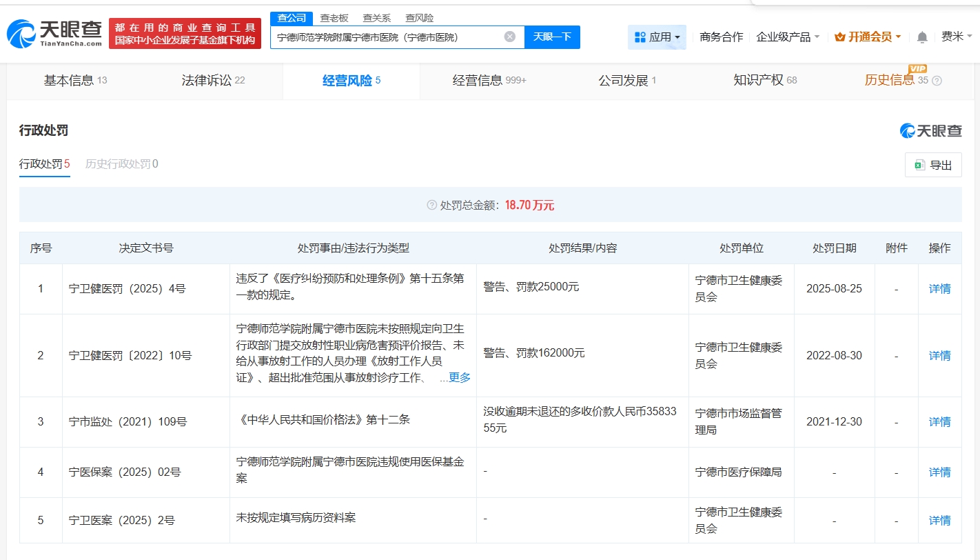Select the 历史行政处罚 sub-tab
Screen dimensions: 980x560
pos(121,164)
